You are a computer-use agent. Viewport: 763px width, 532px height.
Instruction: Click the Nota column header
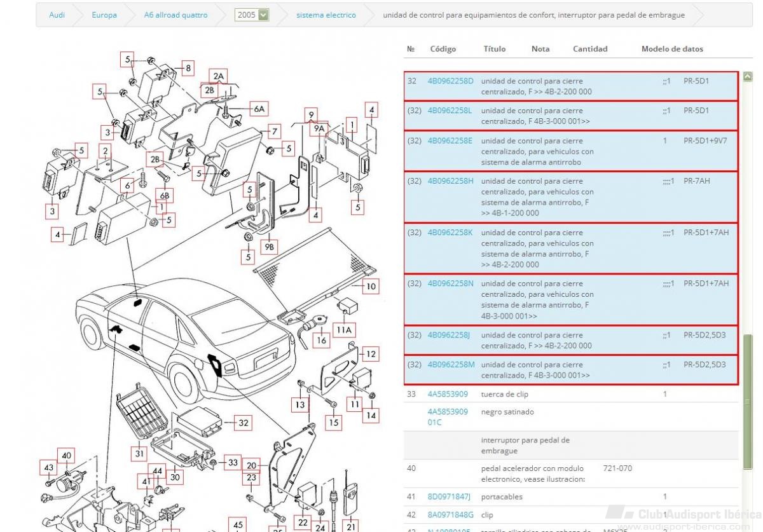[x=540, y=49]
